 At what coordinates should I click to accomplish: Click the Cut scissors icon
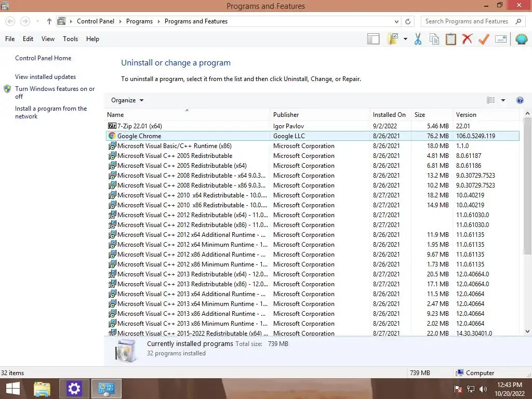click(x=418, y=39)
